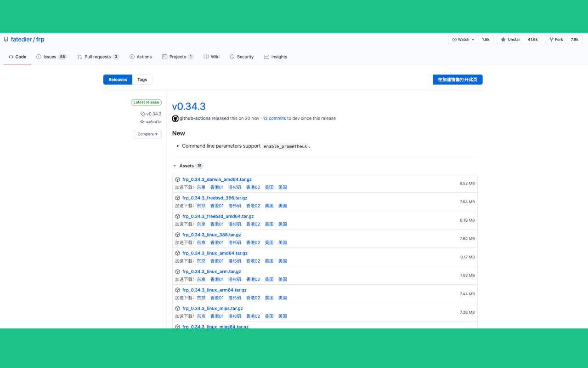Click the commit icon beside aa0a41e

click(142, 122)
